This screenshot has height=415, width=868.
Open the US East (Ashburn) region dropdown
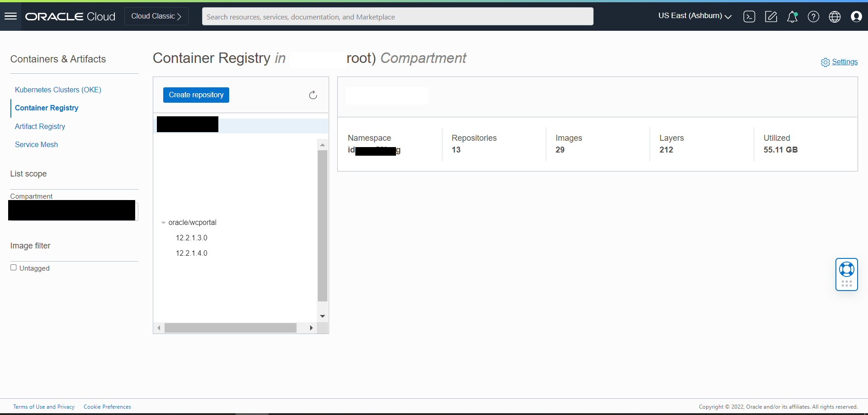click(x=695, y=16)
